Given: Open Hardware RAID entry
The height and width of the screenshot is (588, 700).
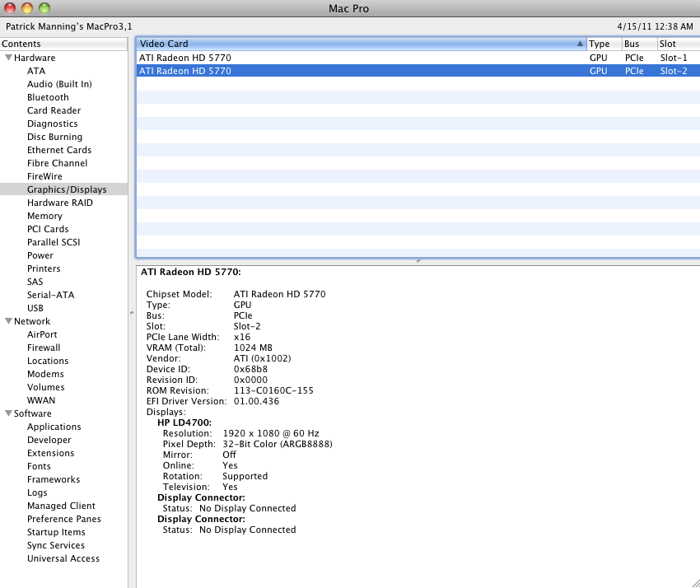Looking at the screenshot, I should tap(60, 203).
